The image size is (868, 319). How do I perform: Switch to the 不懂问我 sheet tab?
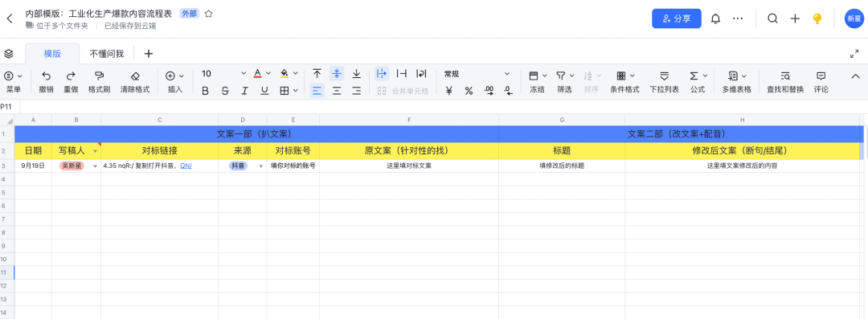107,54
